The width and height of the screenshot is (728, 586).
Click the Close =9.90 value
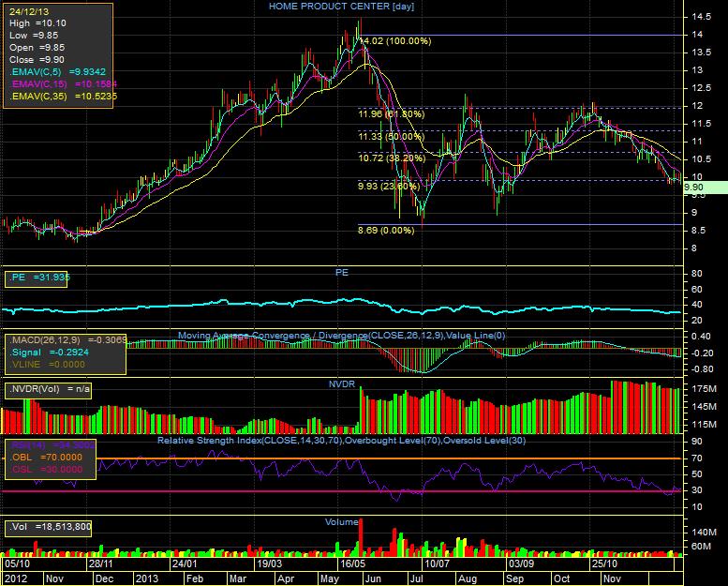tap(37, 59)
